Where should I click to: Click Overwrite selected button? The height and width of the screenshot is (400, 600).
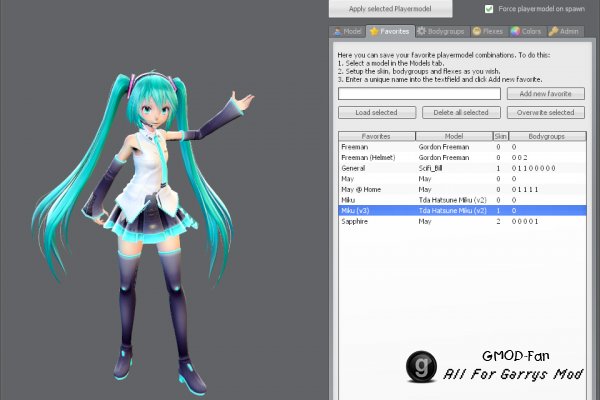546,113
